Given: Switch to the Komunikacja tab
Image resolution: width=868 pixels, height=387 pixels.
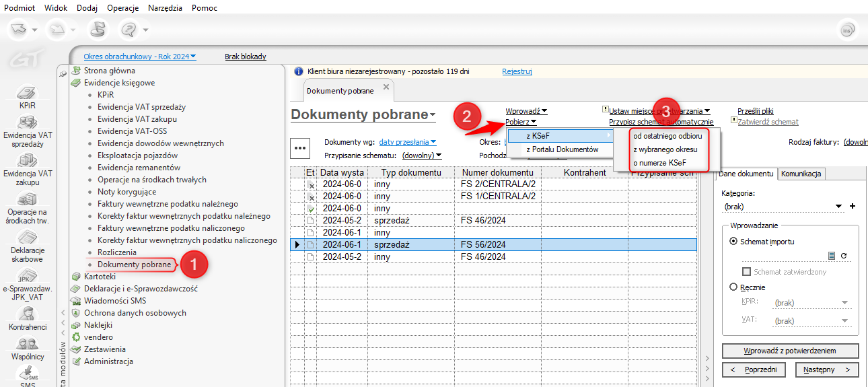Looking at the screenshot, I should click(x=802, y=174).
